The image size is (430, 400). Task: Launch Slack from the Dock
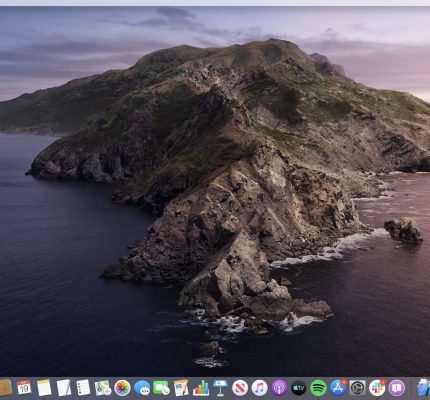tap(377, 388)
